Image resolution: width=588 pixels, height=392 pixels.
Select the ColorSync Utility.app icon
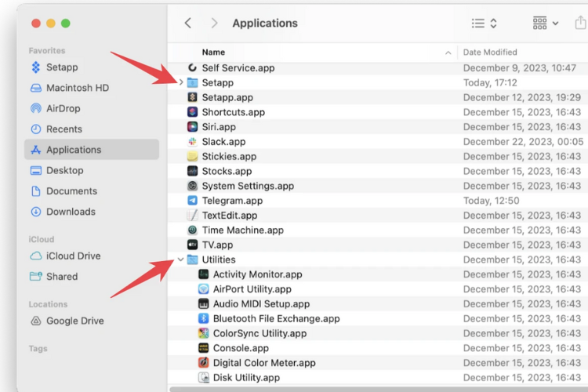203,333
